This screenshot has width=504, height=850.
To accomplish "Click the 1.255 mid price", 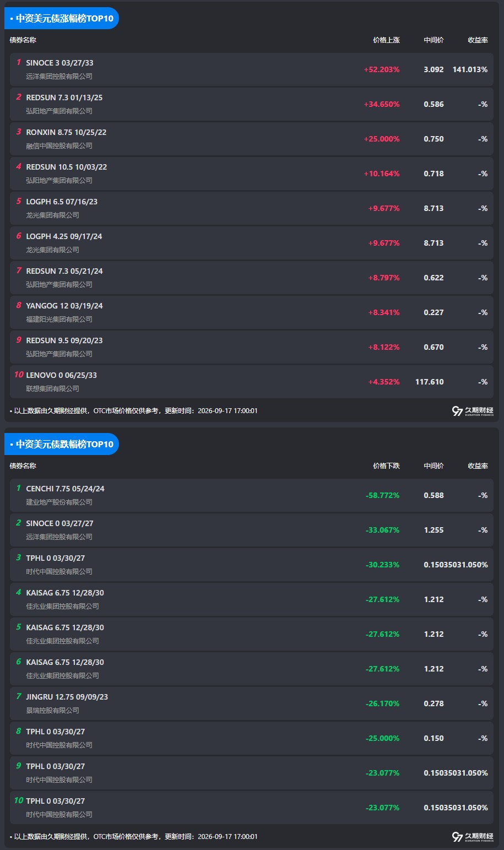I will (x=433, y=530).
